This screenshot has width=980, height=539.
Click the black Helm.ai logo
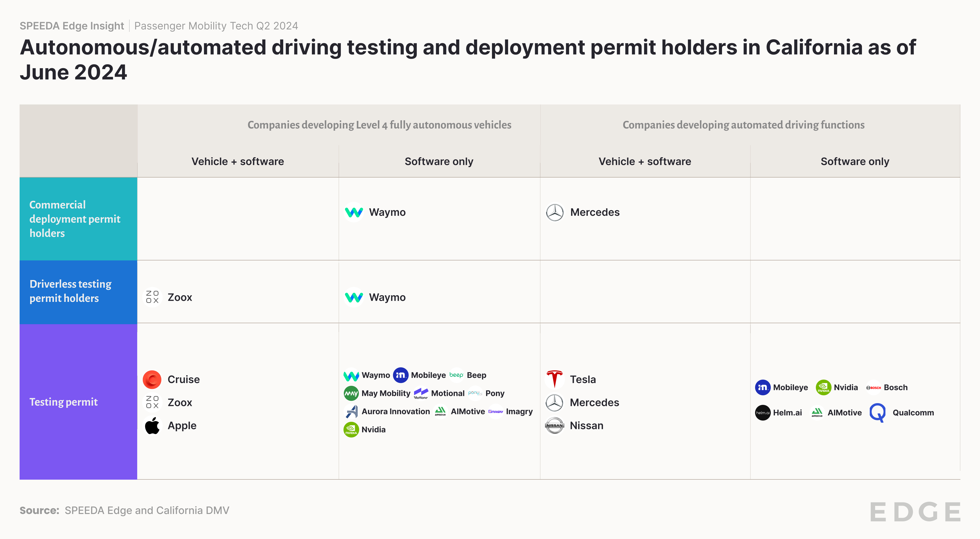click(763, 413)
